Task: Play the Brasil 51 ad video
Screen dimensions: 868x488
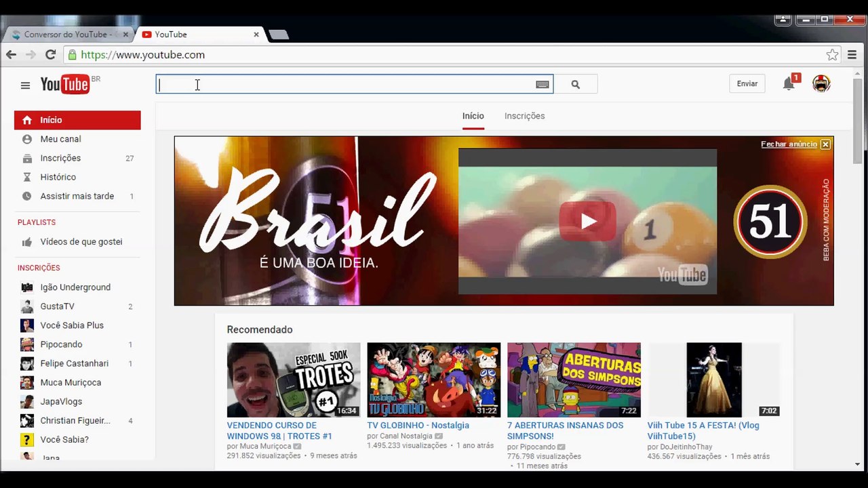Action: 587,221
